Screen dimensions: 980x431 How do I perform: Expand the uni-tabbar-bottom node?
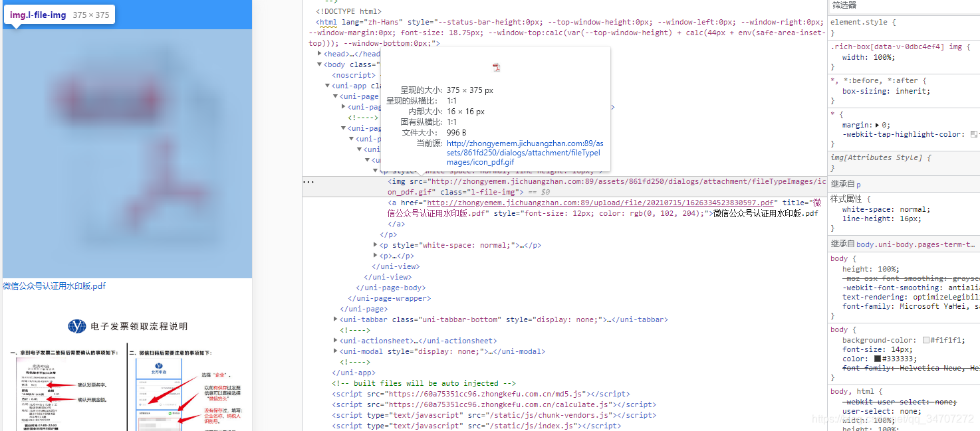[x=335, y=319]
